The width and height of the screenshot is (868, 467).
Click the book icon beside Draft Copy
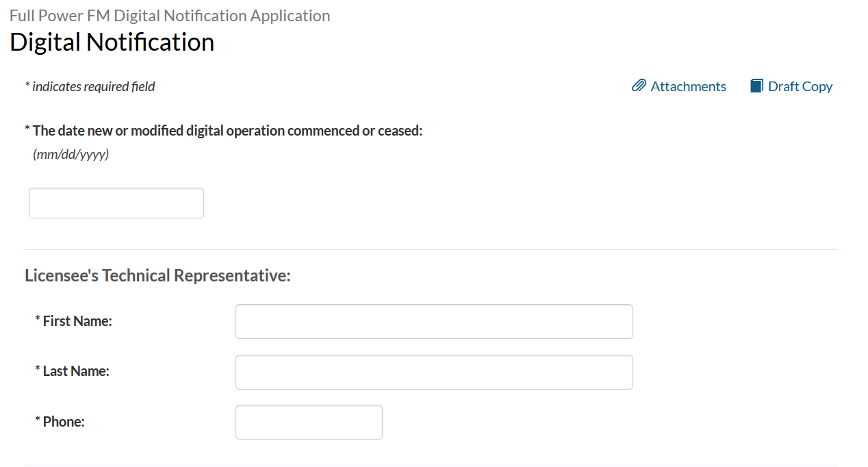[x=756, y=86]
